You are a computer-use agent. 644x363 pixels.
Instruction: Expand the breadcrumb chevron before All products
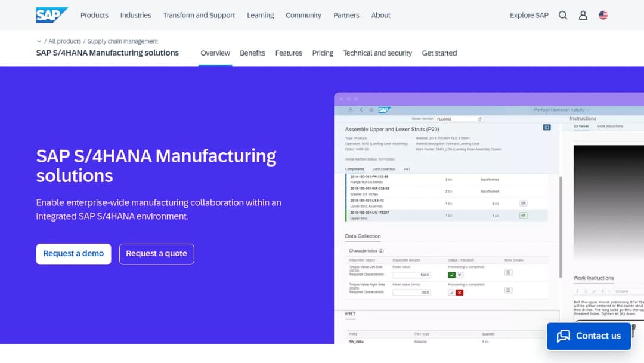point(39,41)
